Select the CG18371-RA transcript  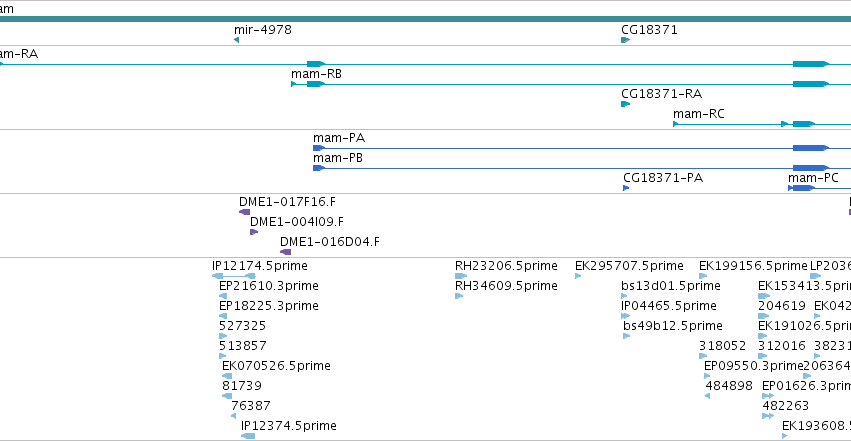[662, 94]
